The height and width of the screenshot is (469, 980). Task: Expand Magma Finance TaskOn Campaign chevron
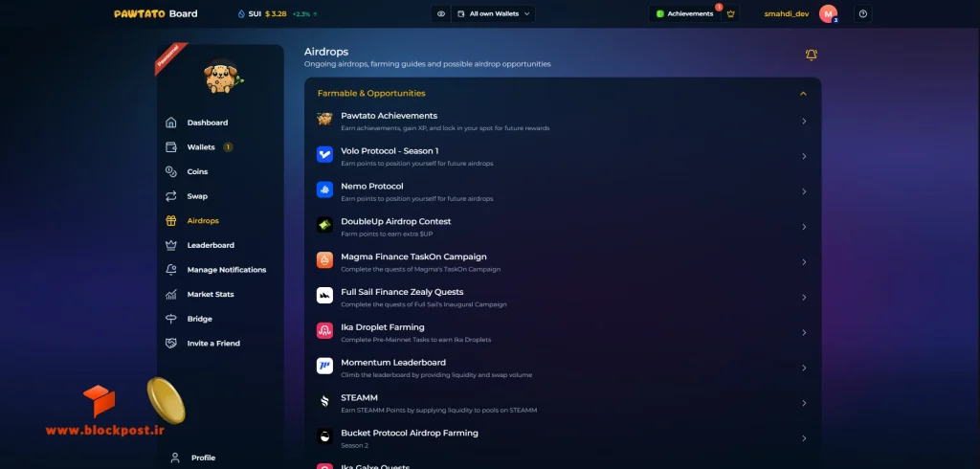804,262
